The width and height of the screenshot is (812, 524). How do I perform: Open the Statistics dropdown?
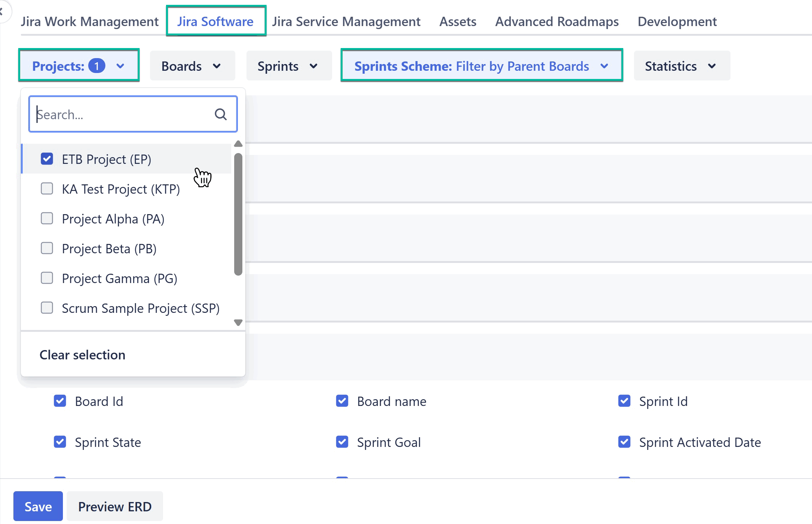[681, 66]
